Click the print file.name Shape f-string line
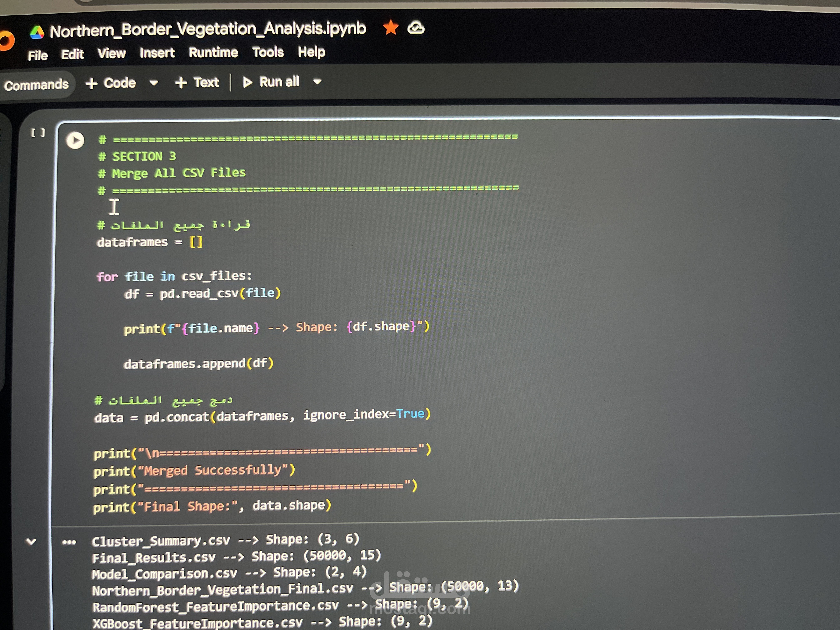The width and height of the screenshot is (840, 630). [x=277, y=328]
